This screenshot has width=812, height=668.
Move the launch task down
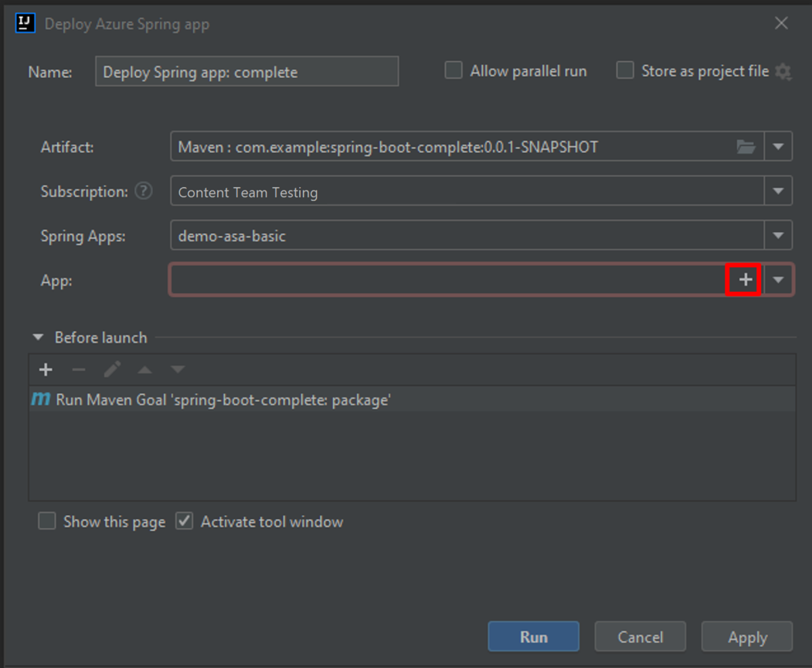click(x=177, y=370)
